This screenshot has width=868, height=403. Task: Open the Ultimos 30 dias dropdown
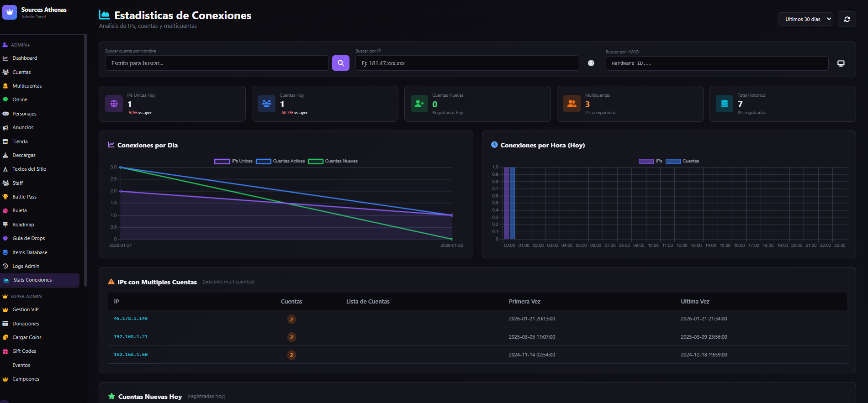coord(805,19)
